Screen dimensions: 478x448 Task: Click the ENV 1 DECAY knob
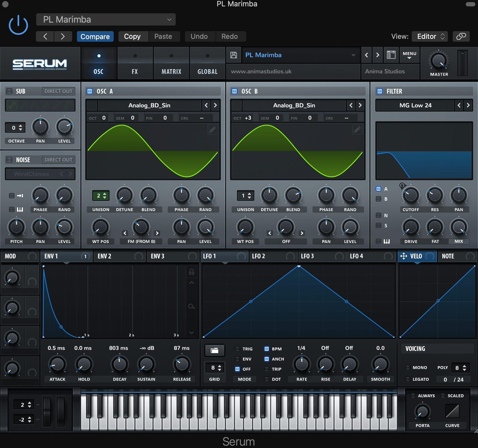[x=119, y=364]
